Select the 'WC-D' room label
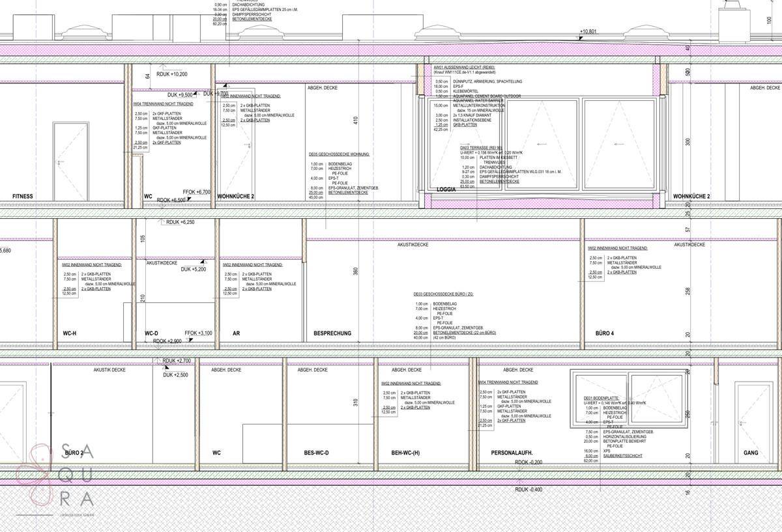Image resolution: width=782 pixels, height=532 pixels. 151,333
